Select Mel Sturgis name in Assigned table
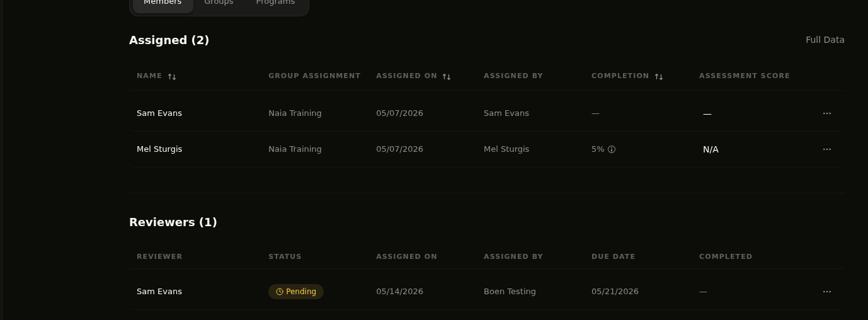 [x=159, y=149]
